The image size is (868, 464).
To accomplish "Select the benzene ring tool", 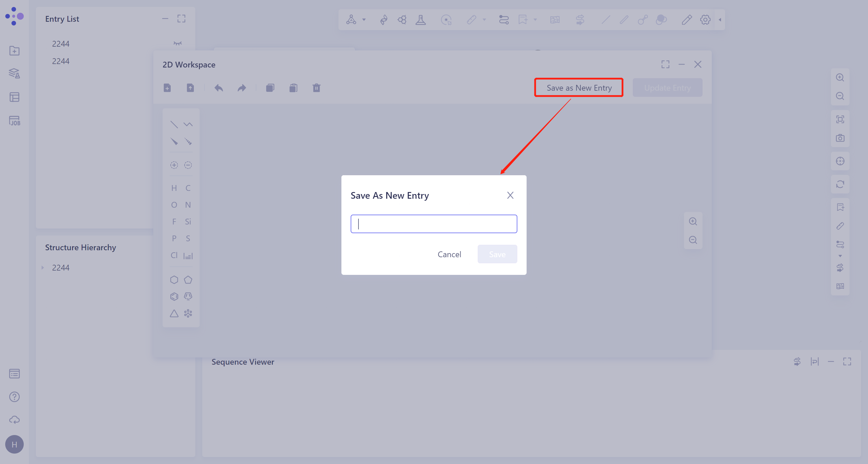I will pyautogui.click(x=174, y=296).
